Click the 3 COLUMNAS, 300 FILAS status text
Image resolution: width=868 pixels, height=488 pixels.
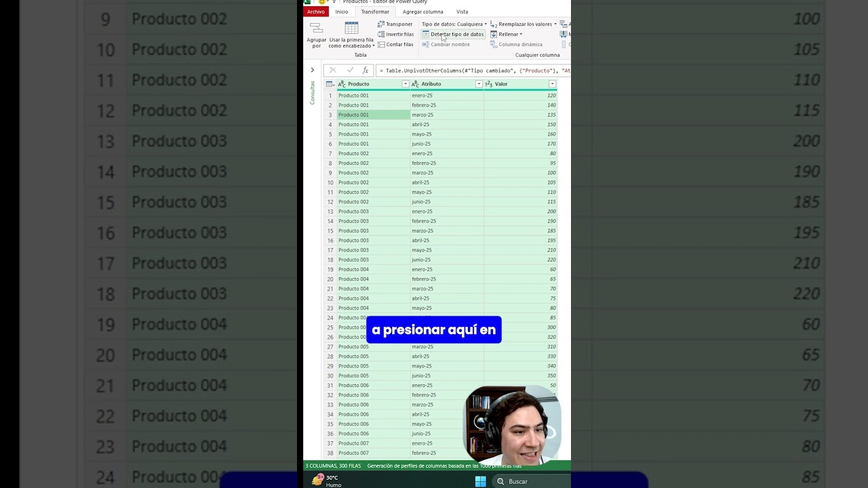(x=333, y=466)
